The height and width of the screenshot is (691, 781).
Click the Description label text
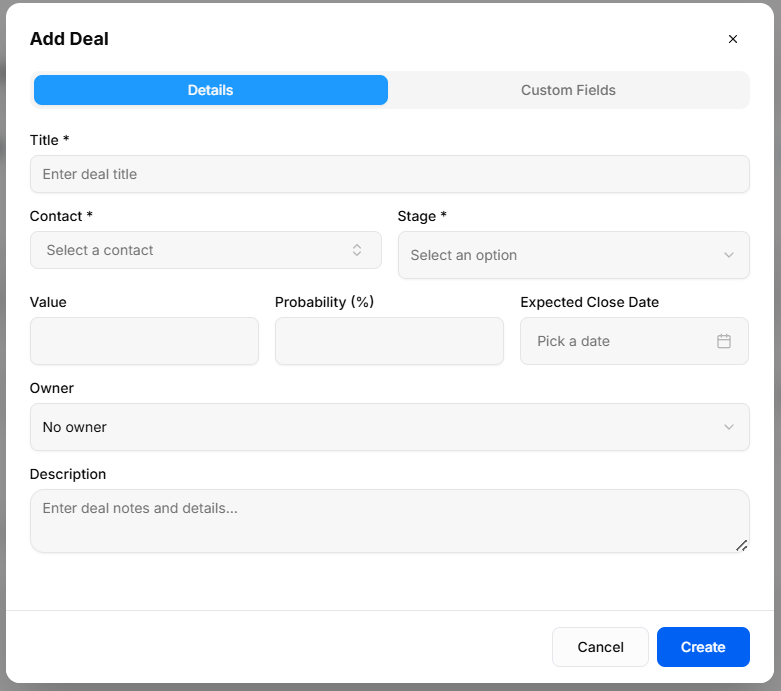pyautogui.click(x=68, y=474)
